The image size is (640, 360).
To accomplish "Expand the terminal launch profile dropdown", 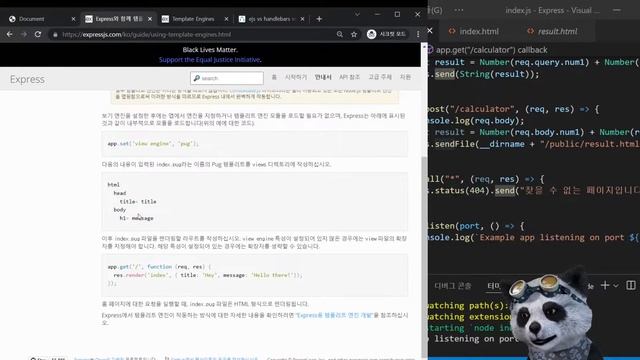I will (x=616, y=286).
